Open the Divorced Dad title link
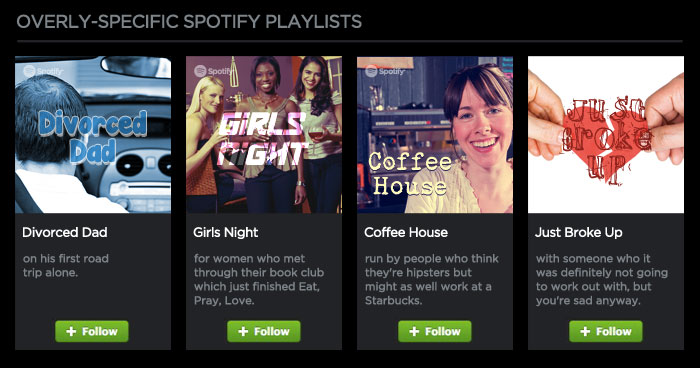The width and height of the screenshot is (700, 368). tap(65, 232)
